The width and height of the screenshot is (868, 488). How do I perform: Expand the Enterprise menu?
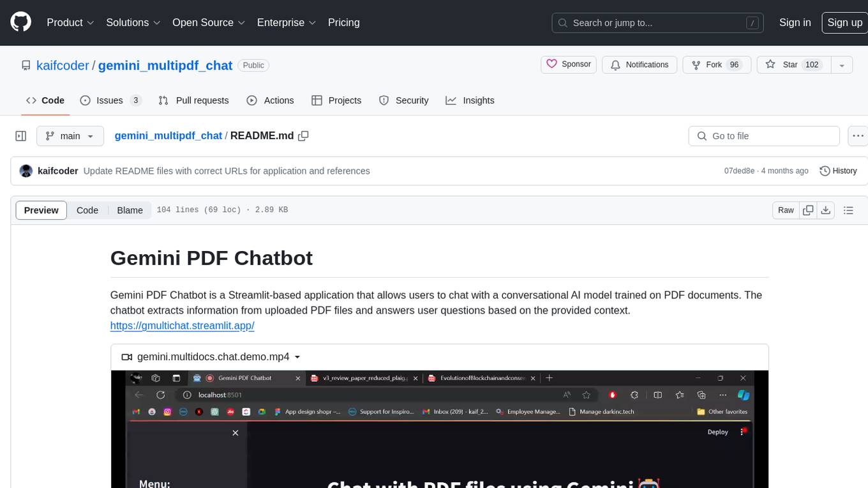[287, 22]
